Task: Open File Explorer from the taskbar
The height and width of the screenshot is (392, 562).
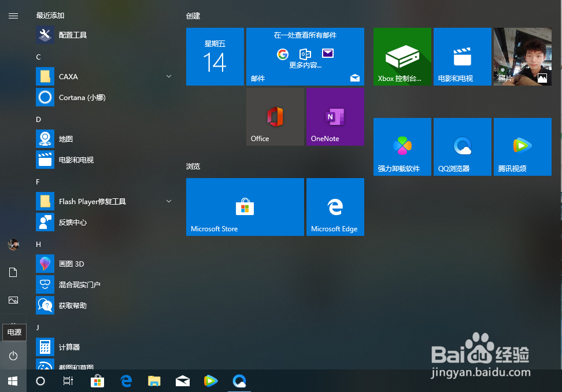Action: (x=154, y=381)
